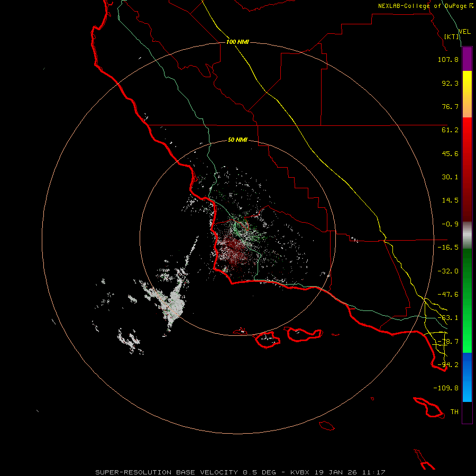Click the 61.2 velocity scale value
The width and height of the screenshot is (476, 476).
[450, 130]
